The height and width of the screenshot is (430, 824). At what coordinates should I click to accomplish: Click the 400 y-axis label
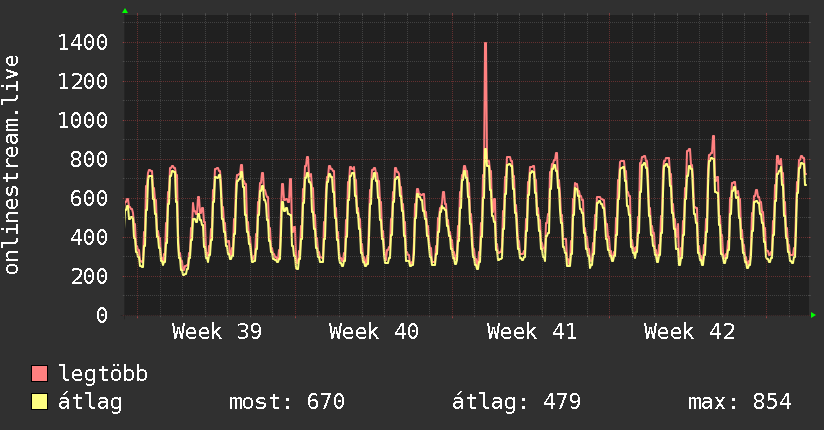point(89,237)
